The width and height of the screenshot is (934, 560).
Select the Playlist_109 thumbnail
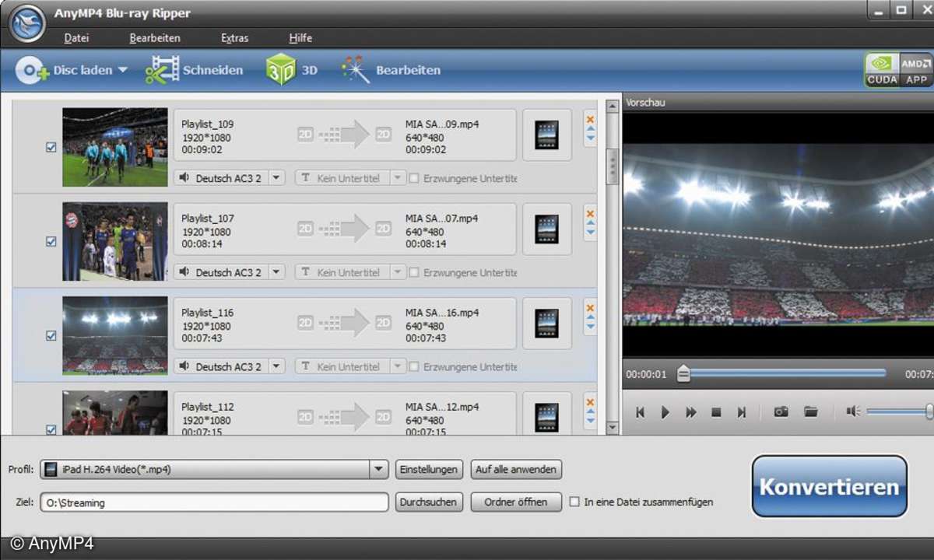(x=115, y=146)
